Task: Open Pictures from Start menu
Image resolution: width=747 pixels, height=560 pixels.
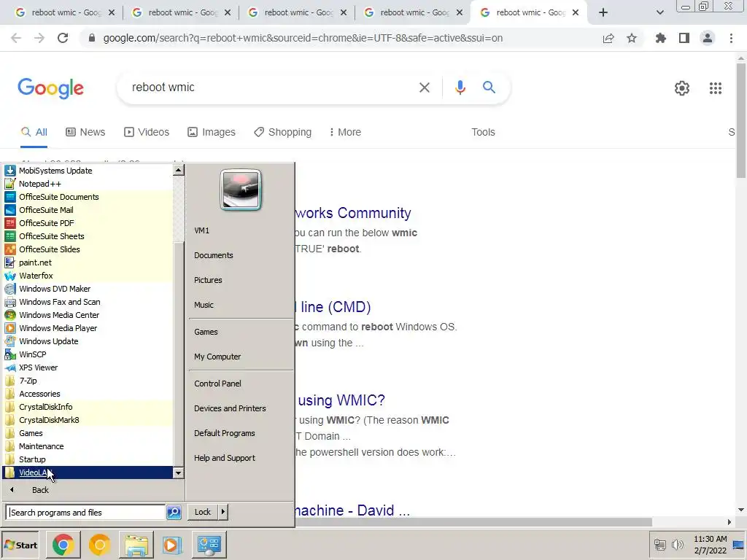Action: pyautogui.click(x=208, y=280)
